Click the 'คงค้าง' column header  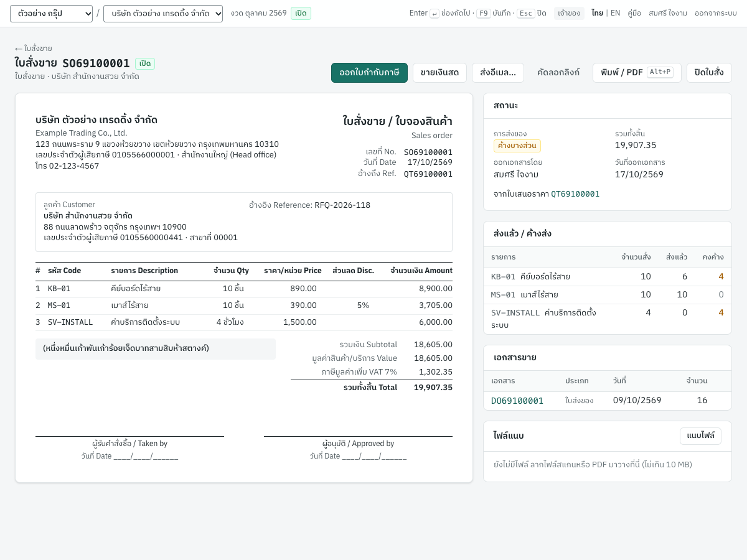713,257
